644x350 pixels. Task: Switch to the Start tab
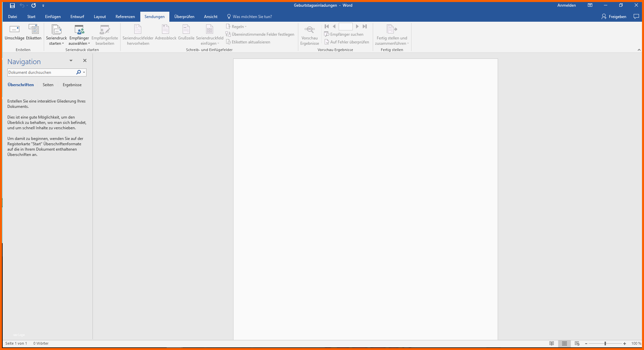(31, 17)
